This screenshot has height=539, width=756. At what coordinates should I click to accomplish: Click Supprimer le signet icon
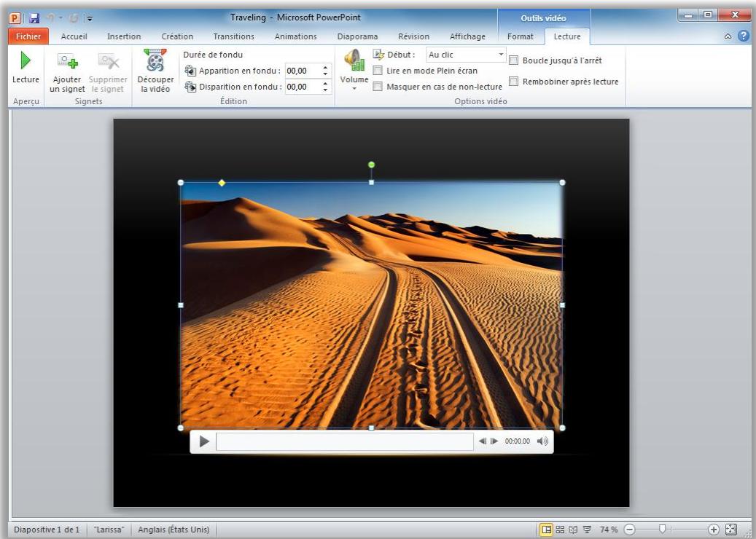[x=109, y=62]
